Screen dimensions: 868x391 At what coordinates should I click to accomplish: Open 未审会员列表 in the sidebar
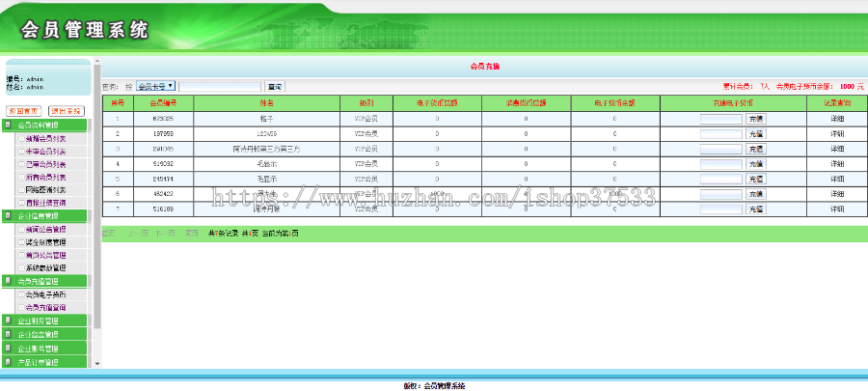coord(46,152)
